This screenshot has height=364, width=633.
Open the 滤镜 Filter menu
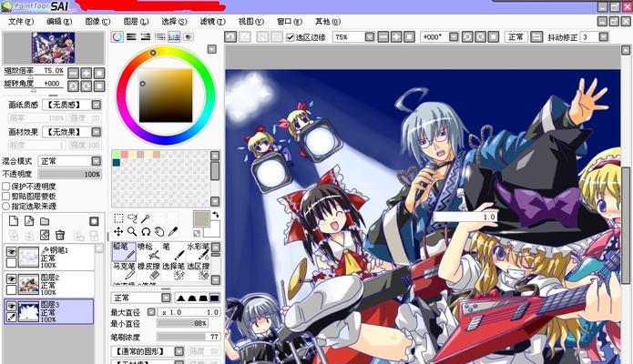[x=212, y=22]
